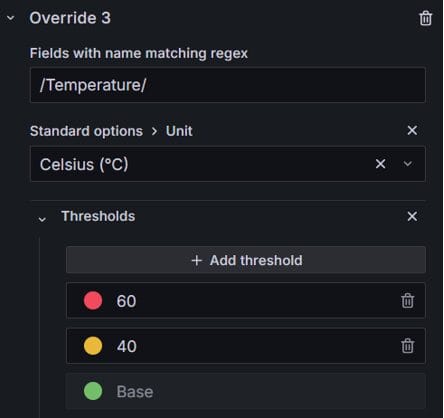The height and width of the screenshot is (418, 444).
Task: Collapse the Override 3 section
Action: tap(11, 18)
